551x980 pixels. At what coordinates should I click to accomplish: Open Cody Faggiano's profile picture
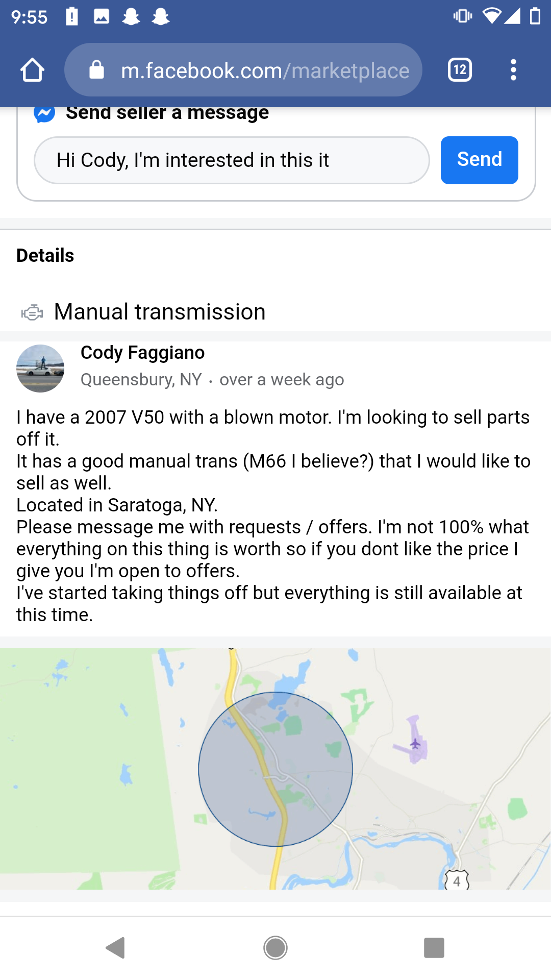[x=40, y=369]
